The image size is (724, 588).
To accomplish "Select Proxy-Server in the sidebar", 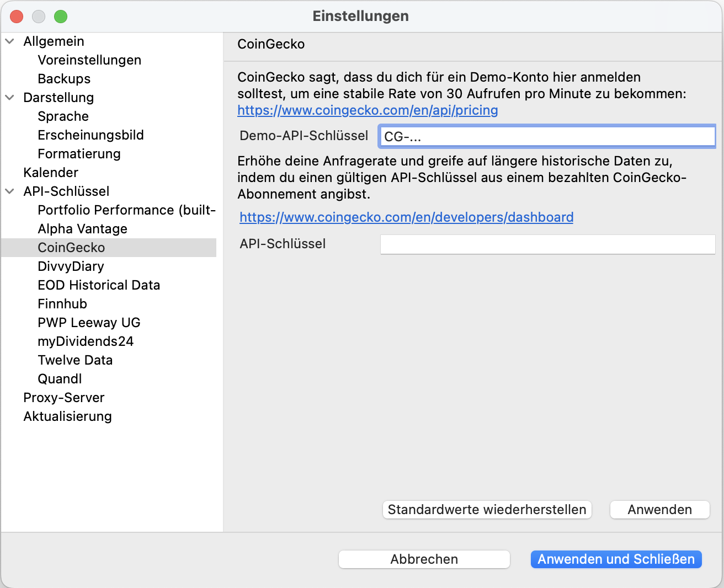I will point(64,398).
